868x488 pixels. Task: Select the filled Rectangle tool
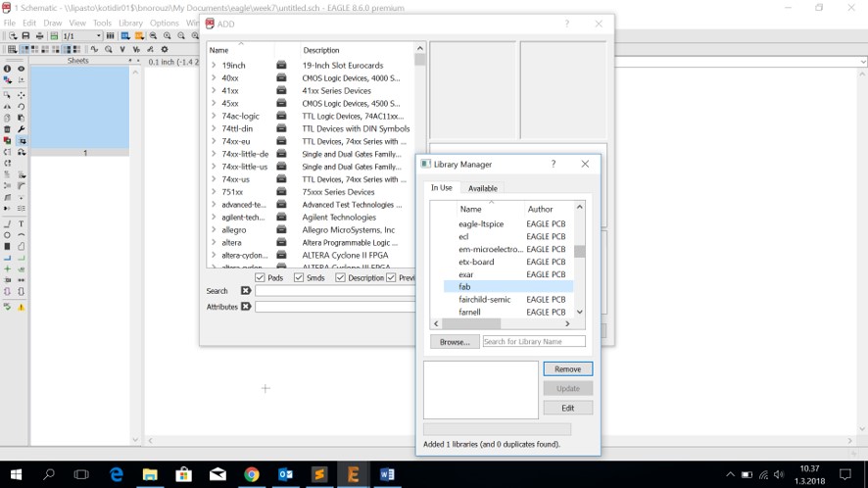7,247
